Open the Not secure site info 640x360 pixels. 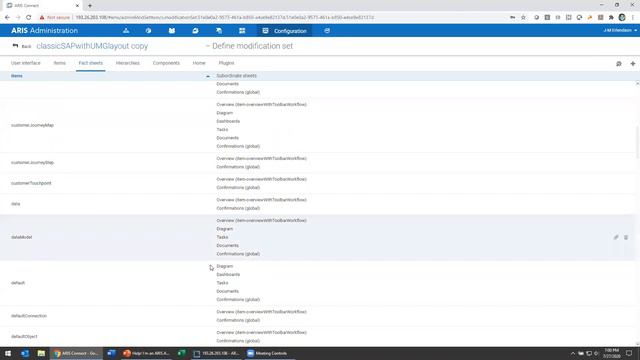(55, 18)
